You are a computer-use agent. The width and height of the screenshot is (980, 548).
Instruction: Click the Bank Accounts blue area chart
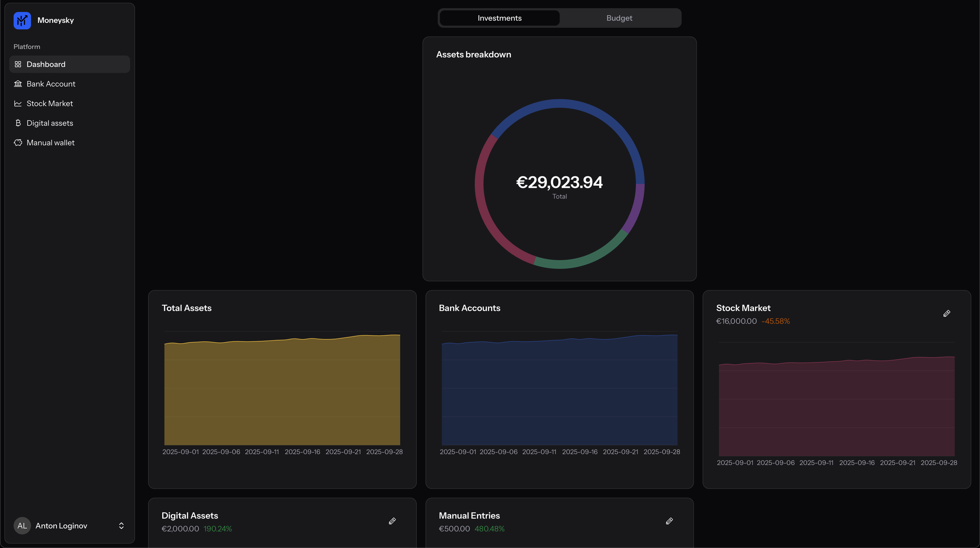pos(559,392)
